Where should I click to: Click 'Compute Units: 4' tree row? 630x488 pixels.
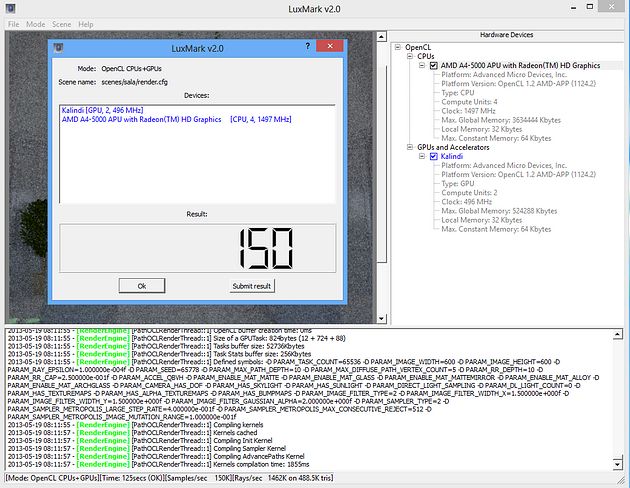coord(469,102)
